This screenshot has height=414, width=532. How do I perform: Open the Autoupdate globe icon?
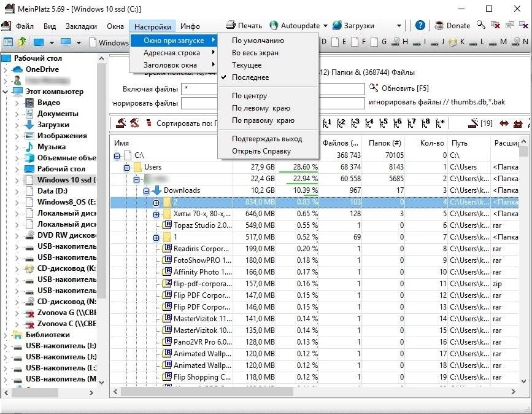point(274,25)
